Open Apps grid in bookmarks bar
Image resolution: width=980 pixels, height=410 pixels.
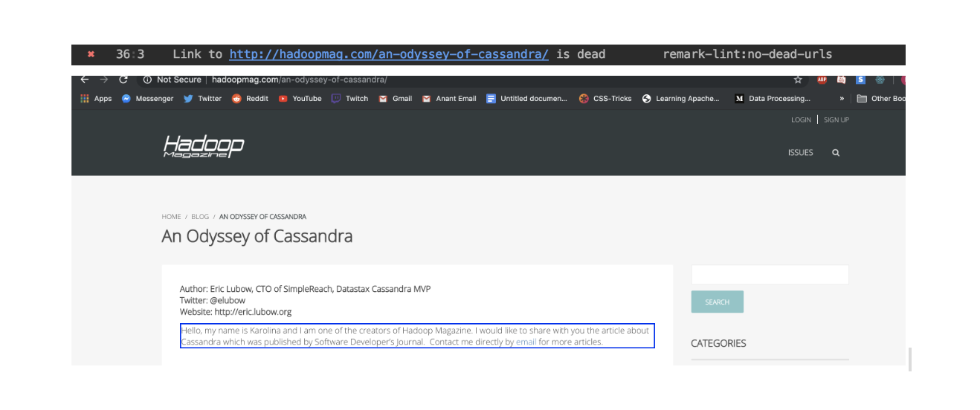pos(96,98)
